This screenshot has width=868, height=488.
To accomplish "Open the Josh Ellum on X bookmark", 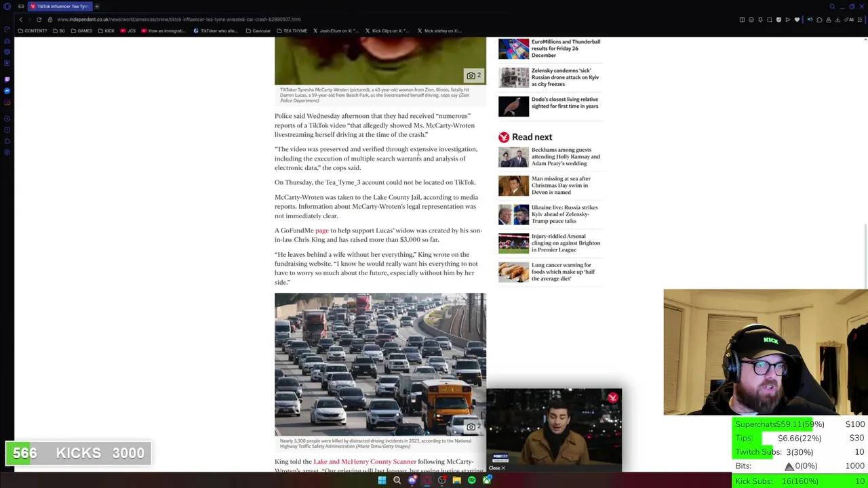I will [336, 30].
